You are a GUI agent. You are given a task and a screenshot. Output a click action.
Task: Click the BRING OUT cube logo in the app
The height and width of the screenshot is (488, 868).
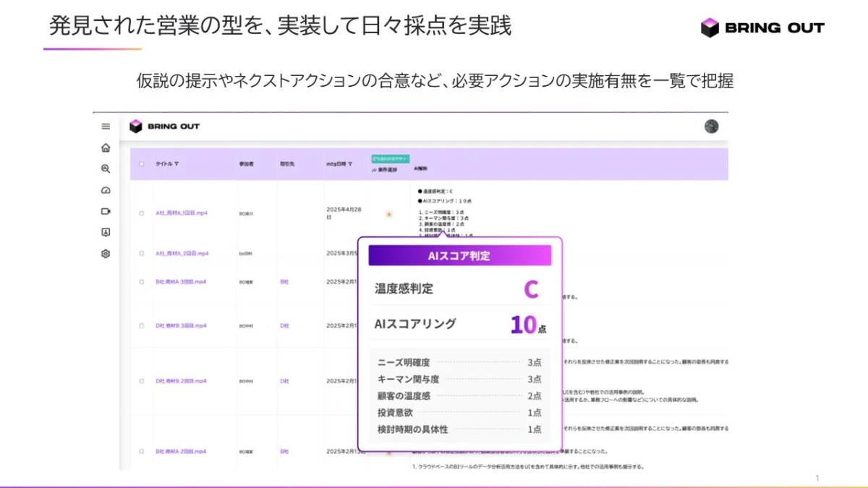point(137,125)
